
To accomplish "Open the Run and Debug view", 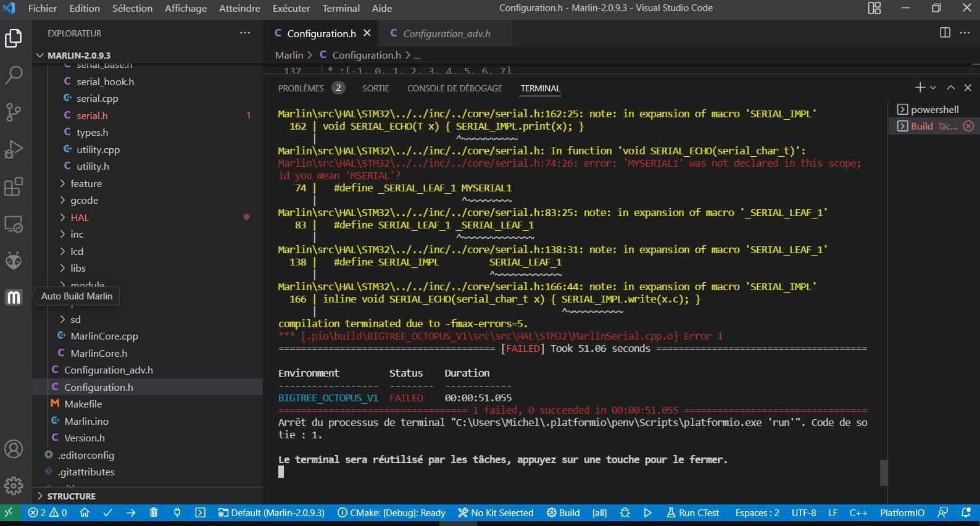I will tap(14, 149).
